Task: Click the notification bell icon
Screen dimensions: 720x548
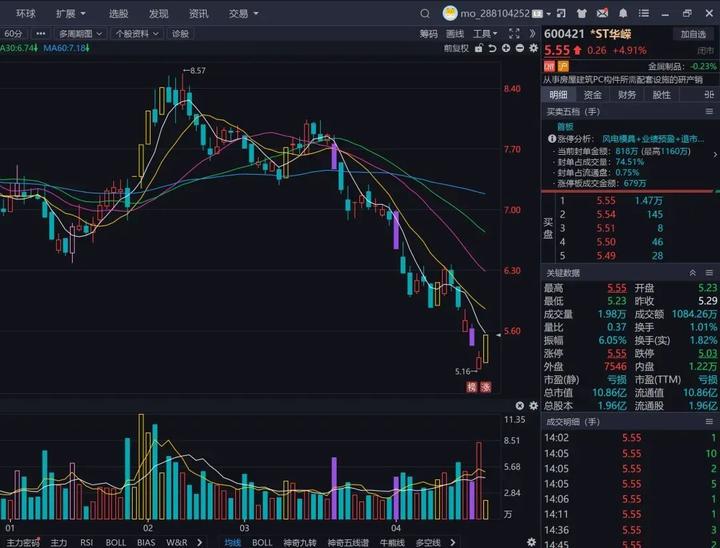Action: point(621,14)
